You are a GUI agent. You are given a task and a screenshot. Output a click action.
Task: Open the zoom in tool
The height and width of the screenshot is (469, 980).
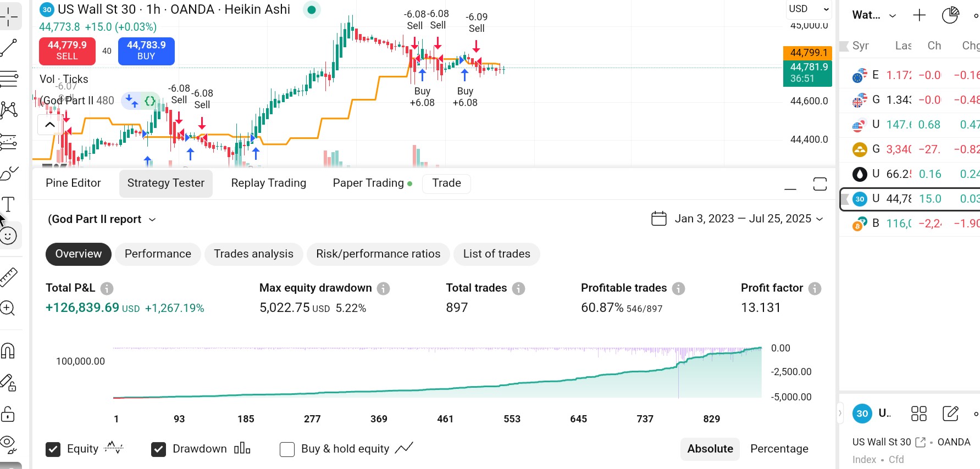8,308
